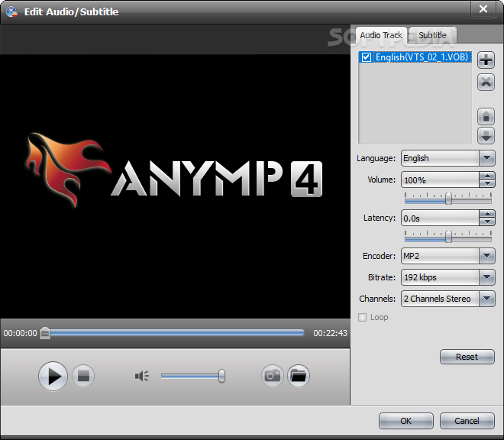Click inside the Volume 100% field
Viewport: 504px width, 440px height.
[440, 180]
